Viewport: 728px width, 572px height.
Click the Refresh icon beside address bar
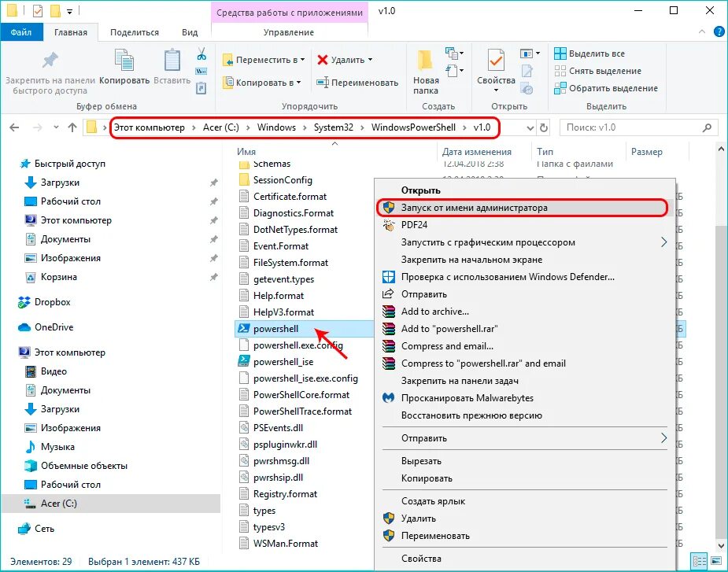tap(544, 127)
